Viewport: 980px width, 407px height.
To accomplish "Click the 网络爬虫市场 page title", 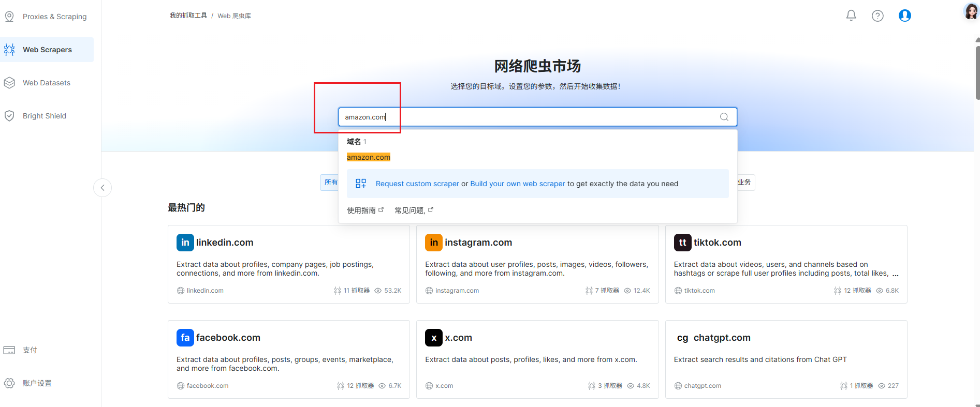I will [x=537, y=66].
